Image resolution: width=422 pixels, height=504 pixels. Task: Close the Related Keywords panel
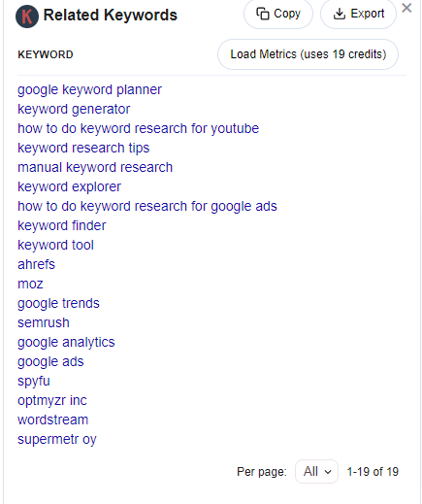tap(406, 8)
